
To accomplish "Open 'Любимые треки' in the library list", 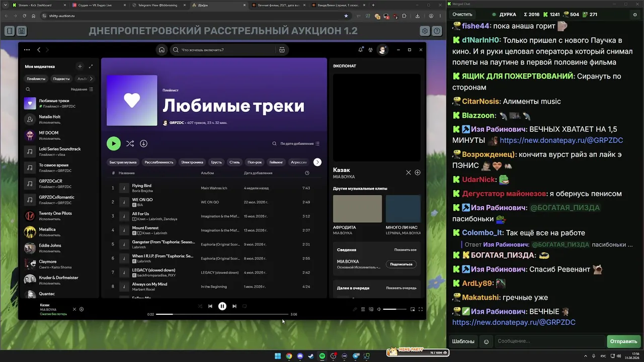I will click(60, 103).
